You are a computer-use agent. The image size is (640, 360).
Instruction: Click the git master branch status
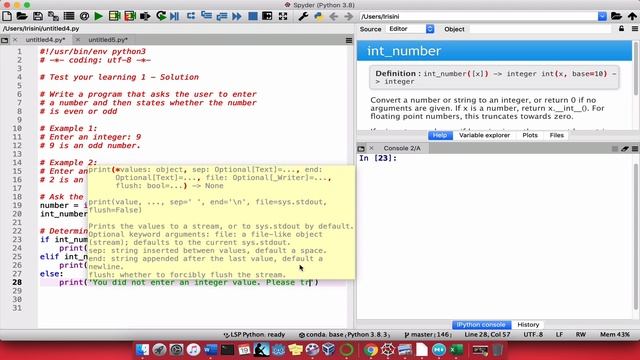(x=428, y=334)
